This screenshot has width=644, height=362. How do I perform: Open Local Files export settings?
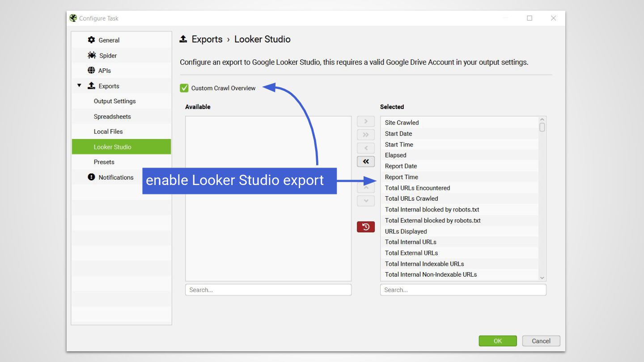pos(122,131)
